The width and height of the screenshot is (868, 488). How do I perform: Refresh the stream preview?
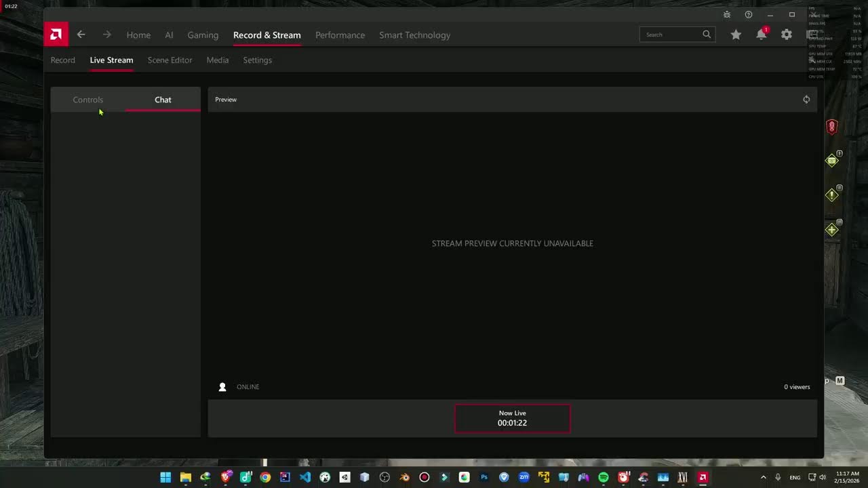[806, 100]
